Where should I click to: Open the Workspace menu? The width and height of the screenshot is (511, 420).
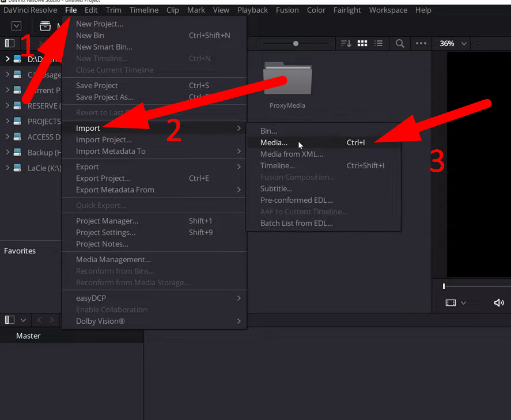pyautogui.click(x=388, y=10)
